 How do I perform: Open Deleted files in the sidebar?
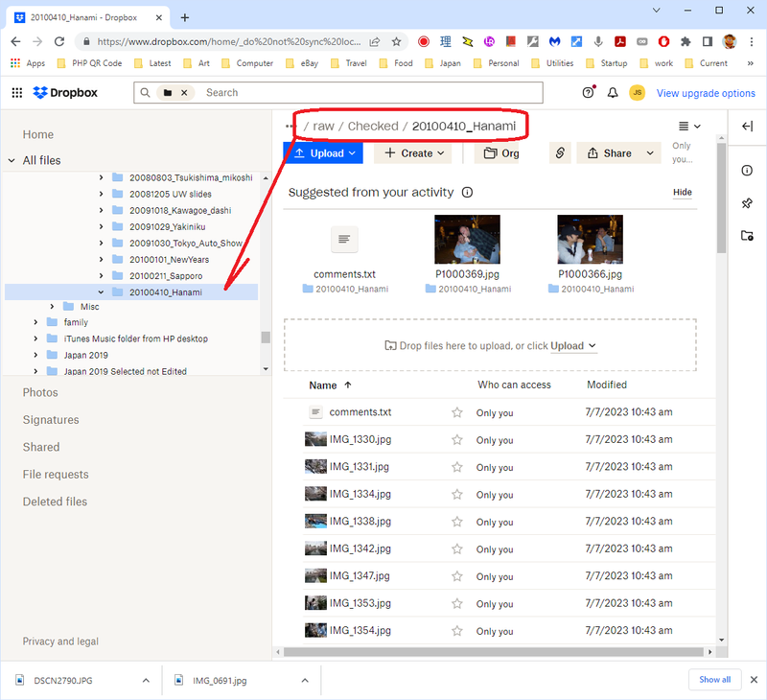pyautogui.click(x=55, y=502)
